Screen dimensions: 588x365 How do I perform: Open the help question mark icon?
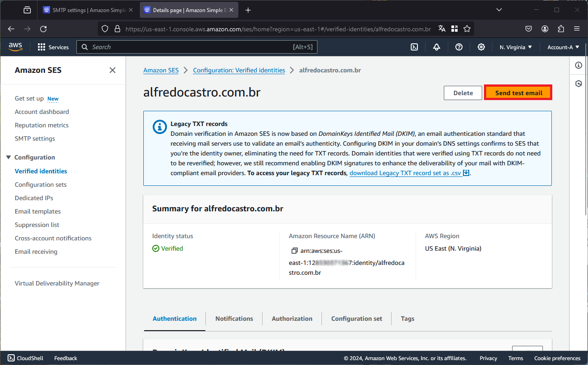pos(459,47)
